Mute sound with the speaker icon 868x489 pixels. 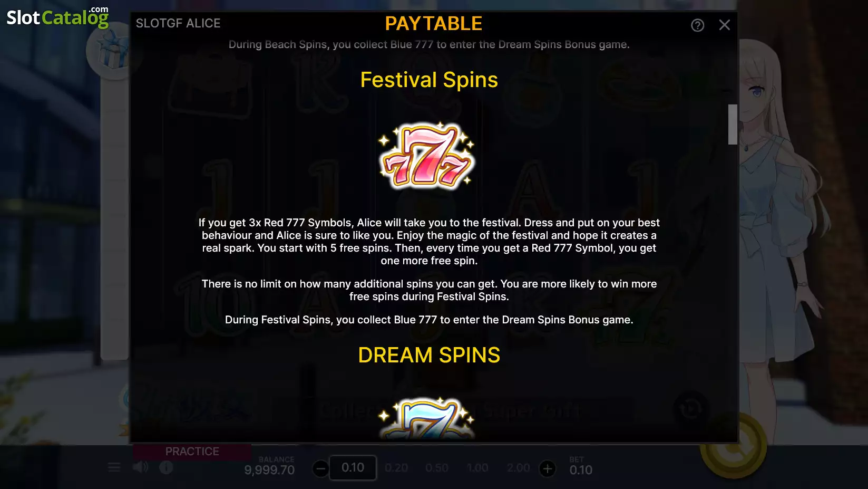tap(140, 467)
